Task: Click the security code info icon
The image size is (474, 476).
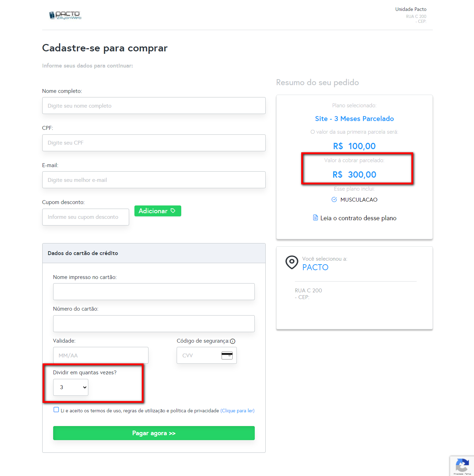Action: pyautogui.click(x=233, y=341)
